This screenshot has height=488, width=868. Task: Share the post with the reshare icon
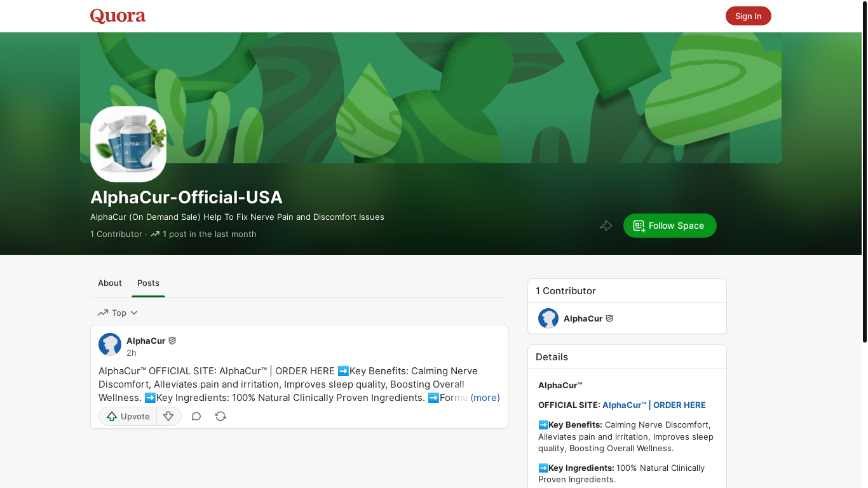[220, 416]
